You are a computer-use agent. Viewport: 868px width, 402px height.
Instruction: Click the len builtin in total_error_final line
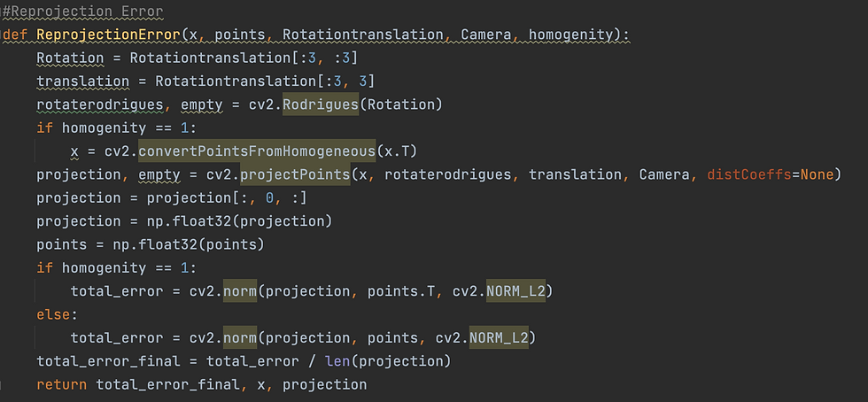tap(337, 361)
